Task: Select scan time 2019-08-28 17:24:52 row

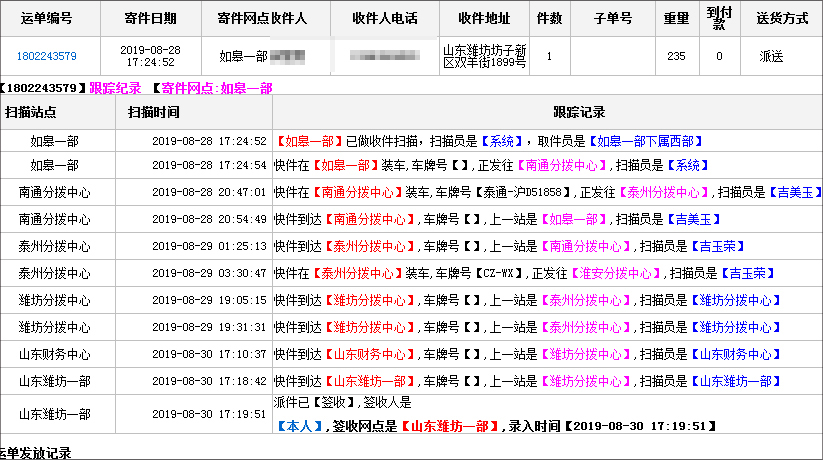Action: [209, 141]
